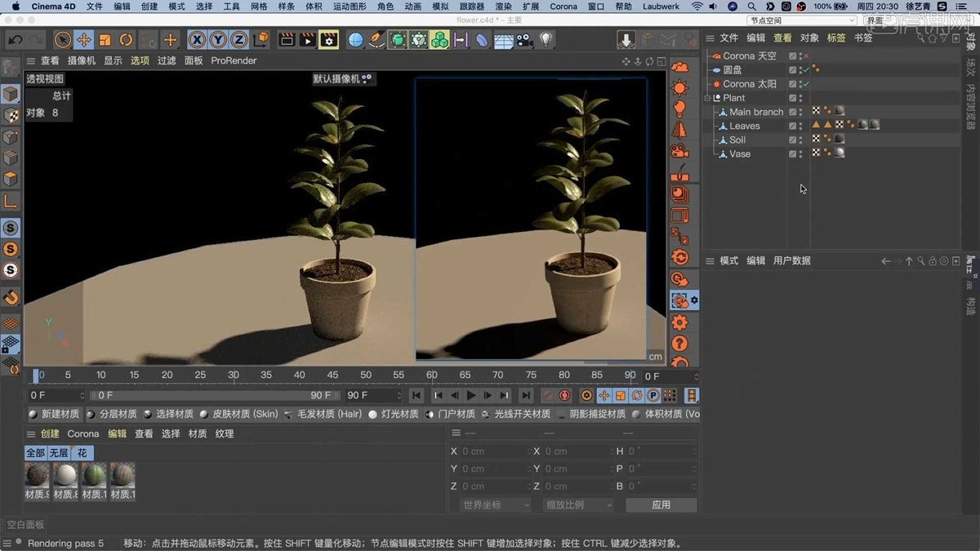
Task: Open the 缩放比例 dropdown
Action: [577, 505]
